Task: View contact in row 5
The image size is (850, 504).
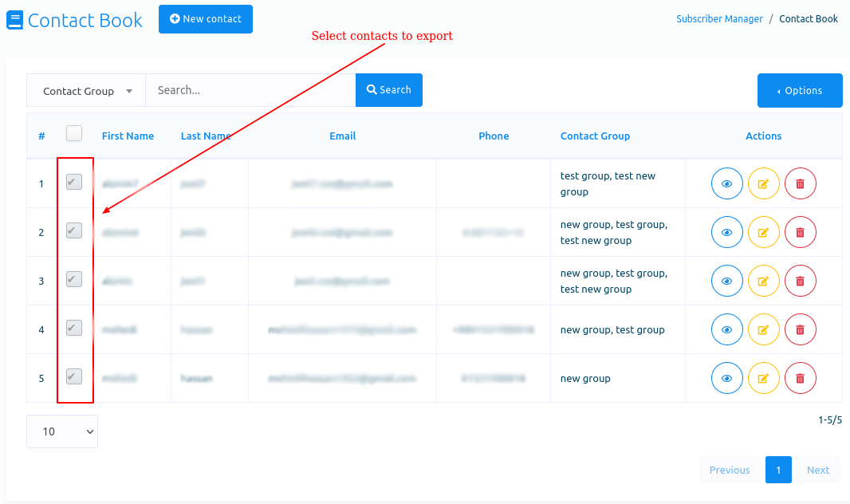Action: point(726,378)
